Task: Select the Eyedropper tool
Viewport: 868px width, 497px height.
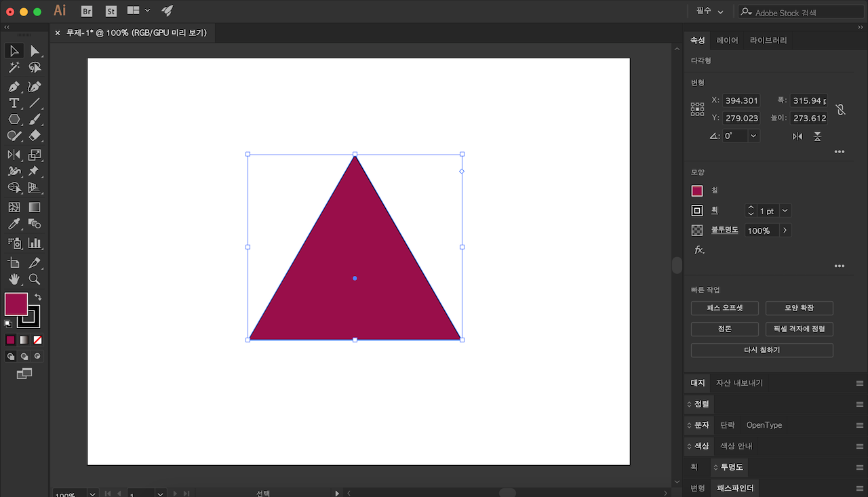Action: coord(14,224)
